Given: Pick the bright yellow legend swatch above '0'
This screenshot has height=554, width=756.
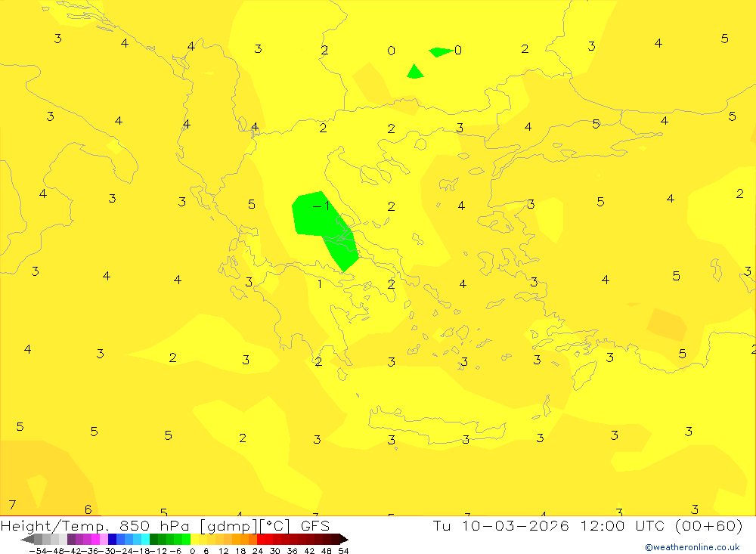Looking at the screenshot, I should coord(195,540).
